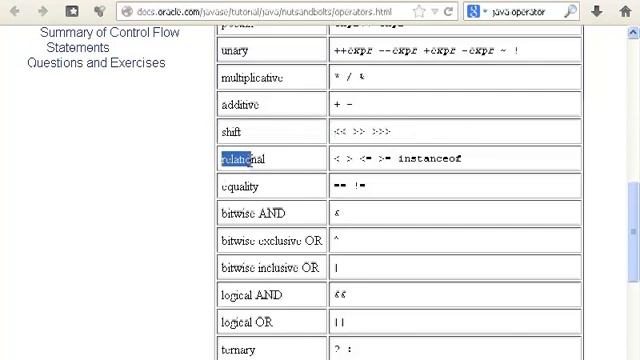Run search with magnifier icon

coord(570,11)
